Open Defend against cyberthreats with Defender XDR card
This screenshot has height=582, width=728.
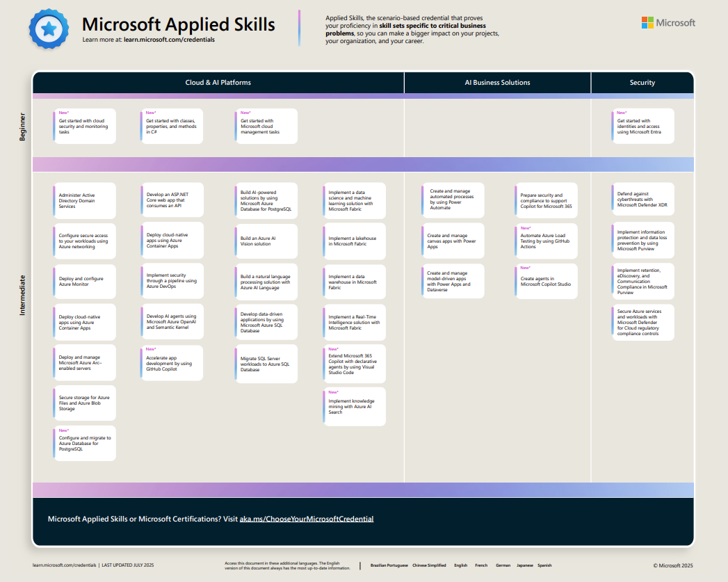click(643, 200)
